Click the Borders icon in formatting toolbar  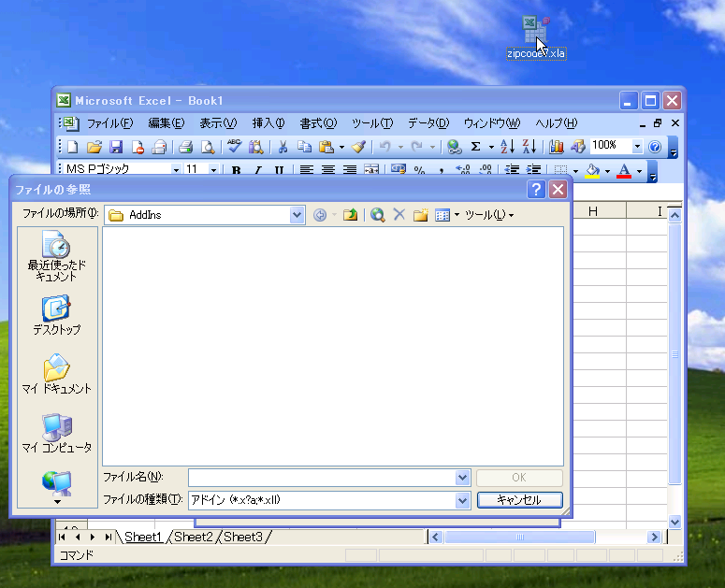(x=560, y=170)
